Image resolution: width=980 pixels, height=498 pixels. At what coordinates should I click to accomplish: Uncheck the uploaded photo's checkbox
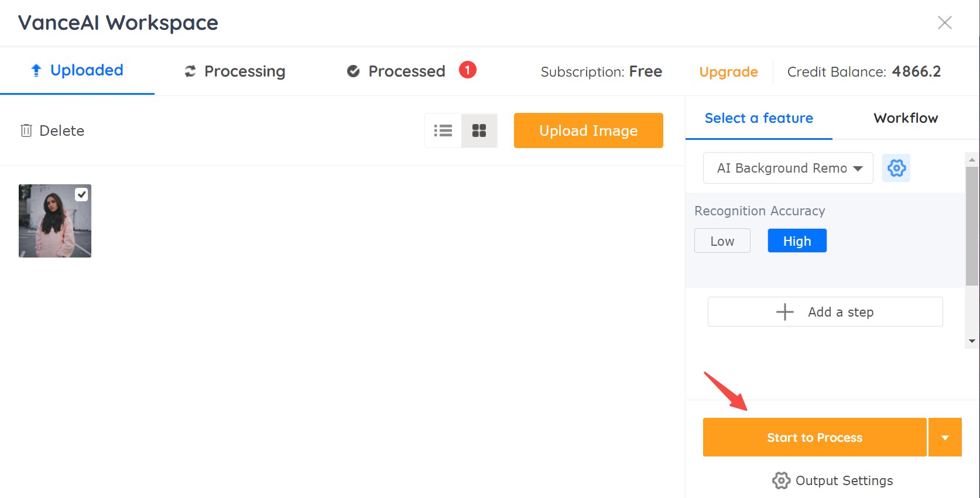click(x=81, y=194)
